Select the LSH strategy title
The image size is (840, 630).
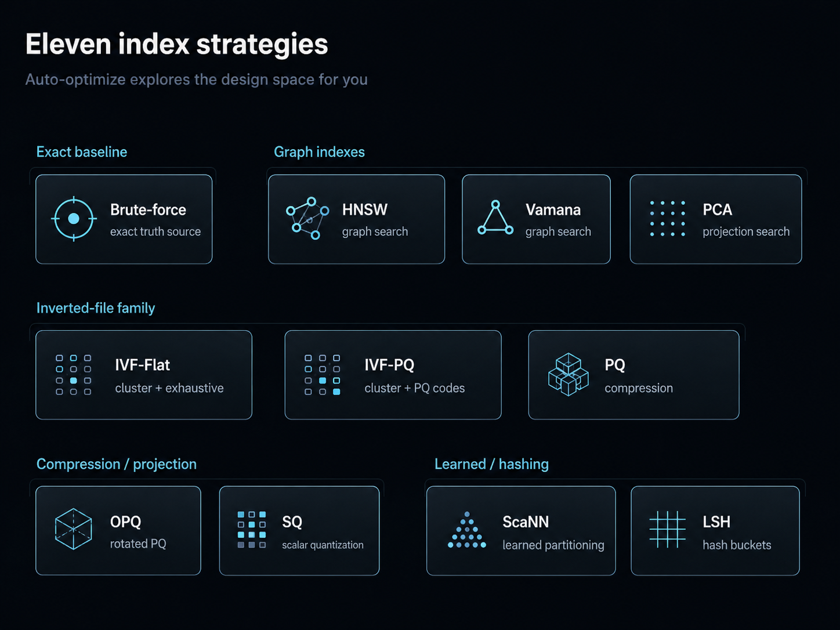coord(716,522)
